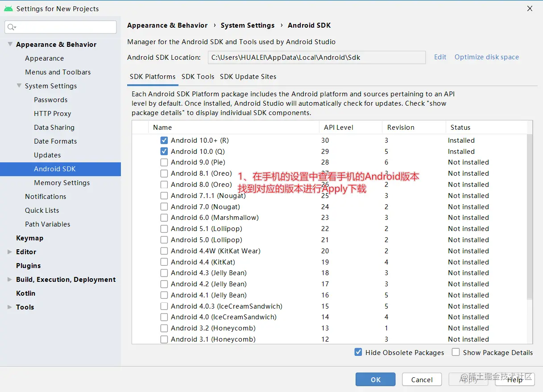Switch to SDK Platforms tab

click(153, 77)
